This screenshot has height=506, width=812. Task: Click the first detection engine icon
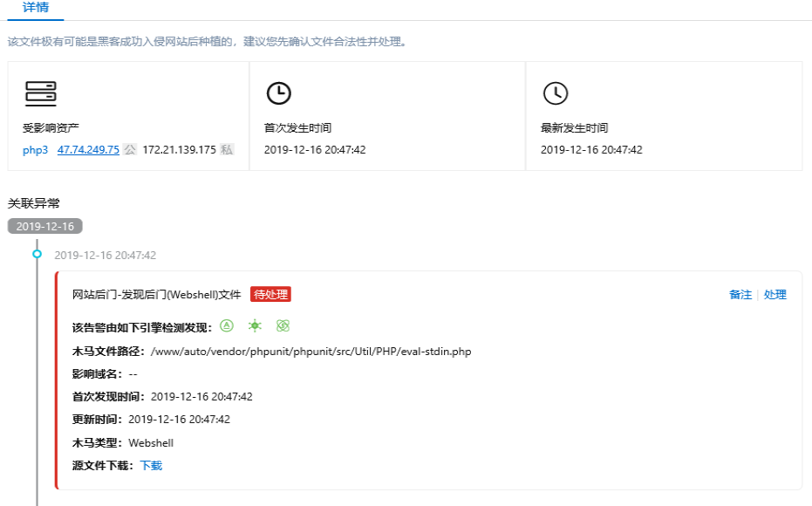pos(227,326)
